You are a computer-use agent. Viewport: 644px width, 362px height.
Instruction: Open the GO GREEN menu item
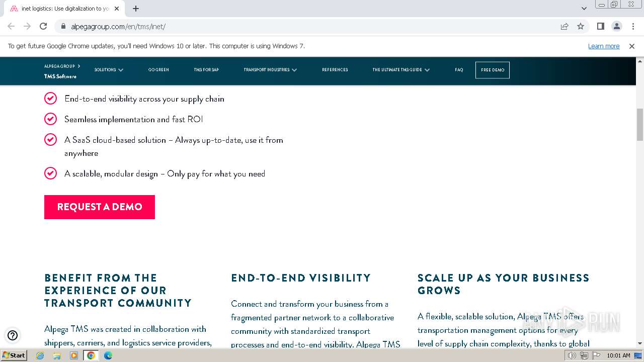[x=158, y=70]
